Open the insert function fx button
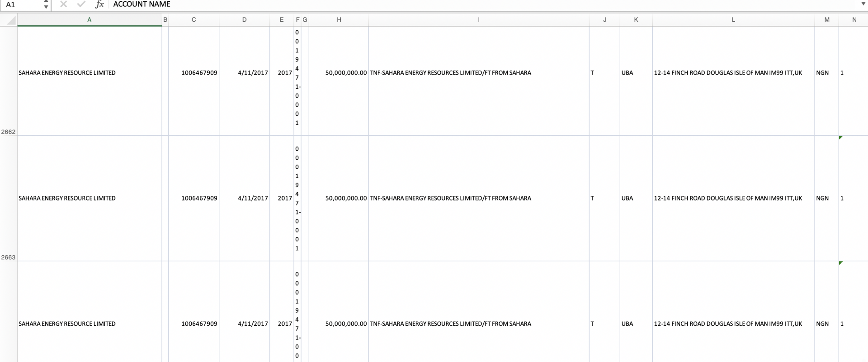 click(x=99, y=4)
